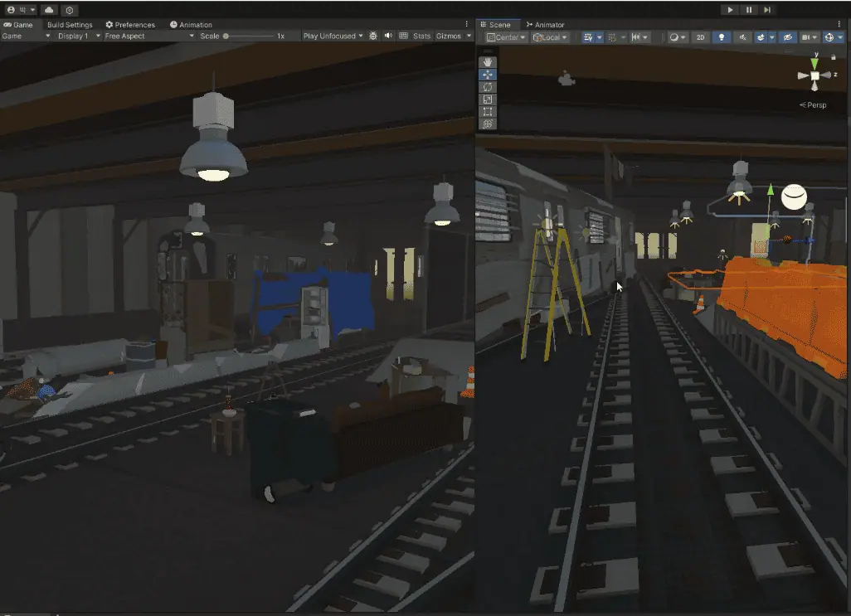Open the draw mode shading dropdown
Image resolution: width=851 pixels, height=616 pixels.
(678, 37)
